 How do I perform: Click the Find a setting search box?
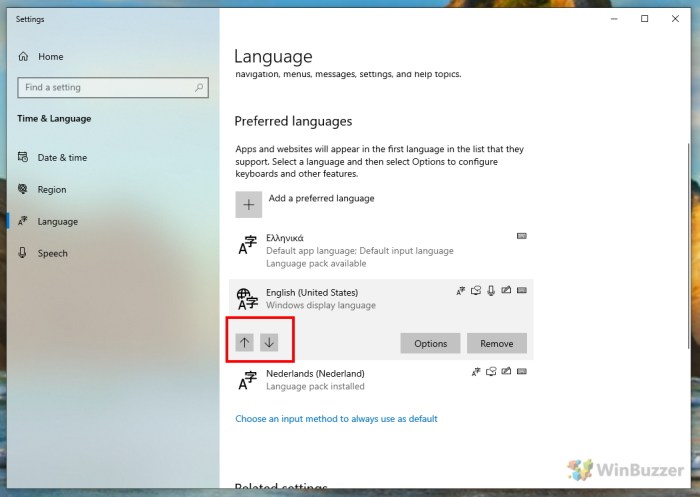click(113, 88)
